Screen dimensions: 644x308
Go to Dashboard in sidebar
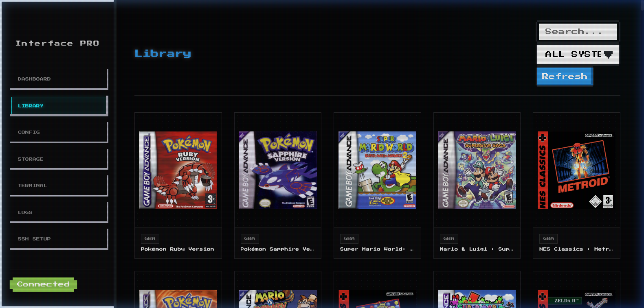point(59,79)
